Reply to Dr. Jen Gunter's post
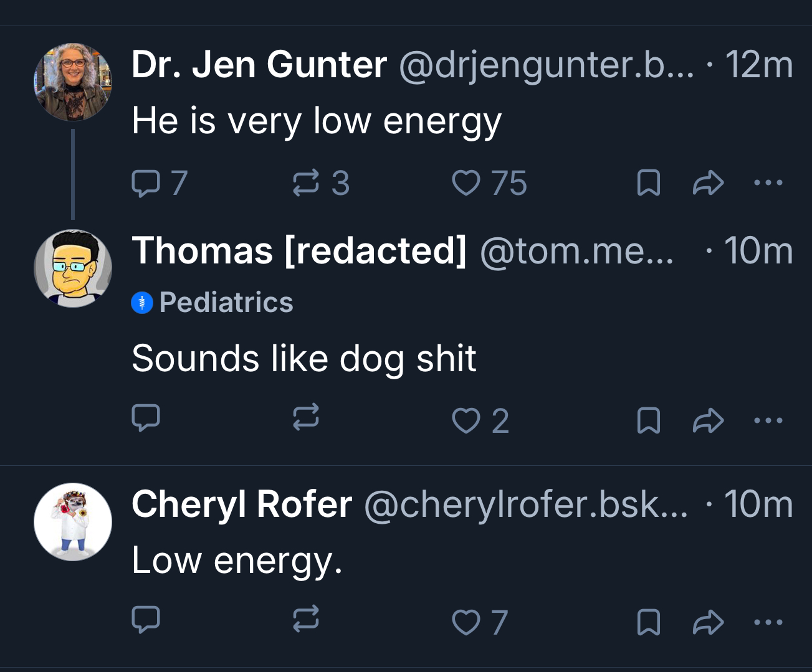Viewport: 812px width, 672px height. click(x=146, y=184)
